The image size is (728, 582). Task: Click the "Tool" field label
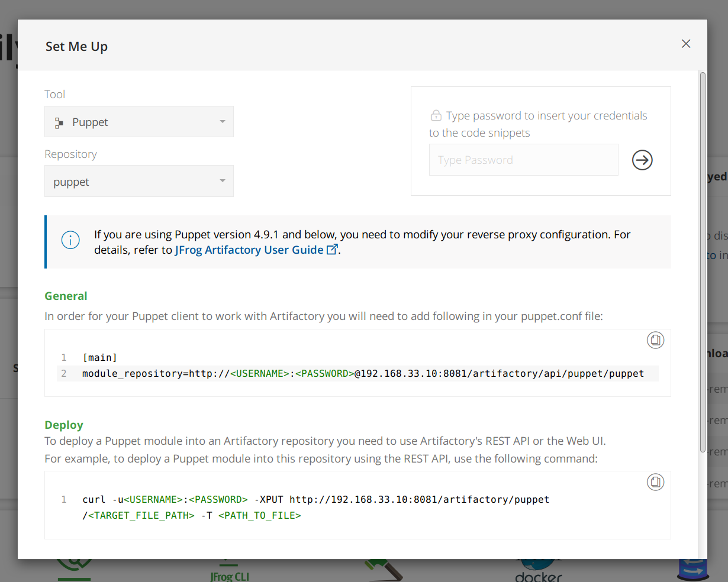click(54, 94)
